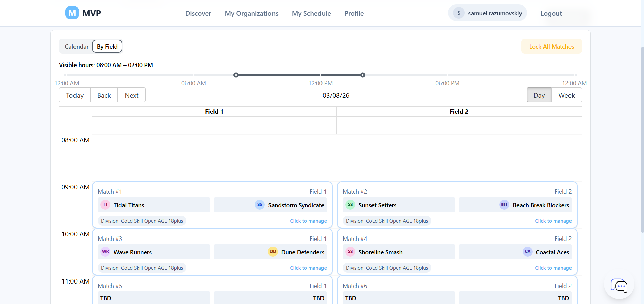Click the start-hour slider handle
Screen dimensions: 644x304
[236, 75]
